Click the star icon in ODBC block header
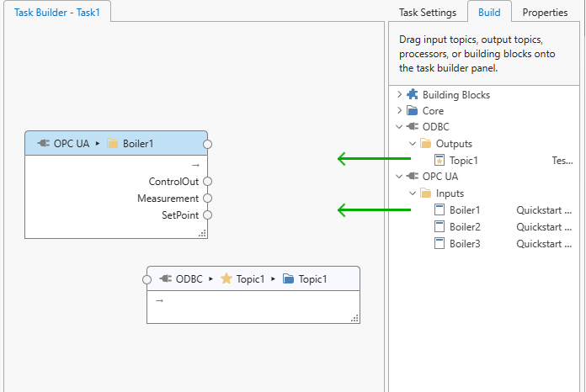 tap(226, 278)
